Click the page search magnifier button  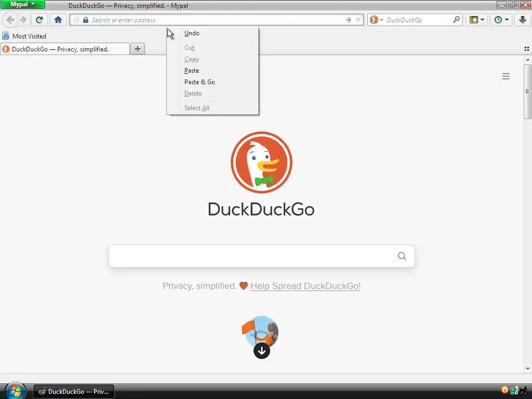click(x=402, y=256)
